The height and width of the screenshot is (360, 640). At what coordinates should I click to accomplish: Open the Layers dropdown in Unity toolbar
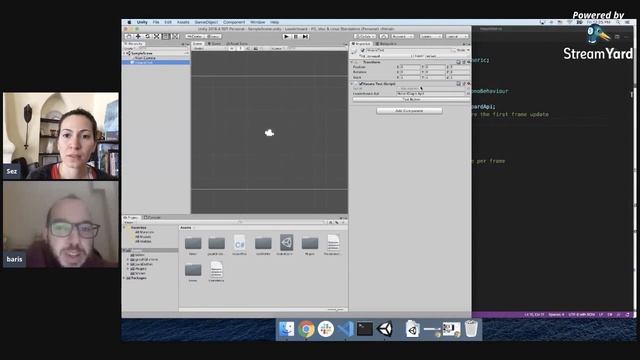[x=431, y=36]
